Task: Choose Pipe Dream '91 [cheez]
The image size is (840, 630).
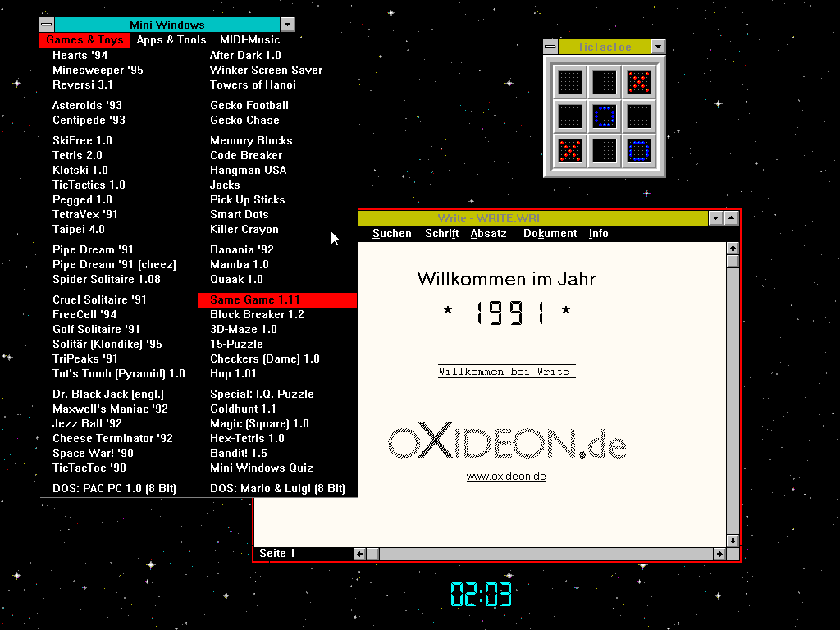Action: coord(114,265)
